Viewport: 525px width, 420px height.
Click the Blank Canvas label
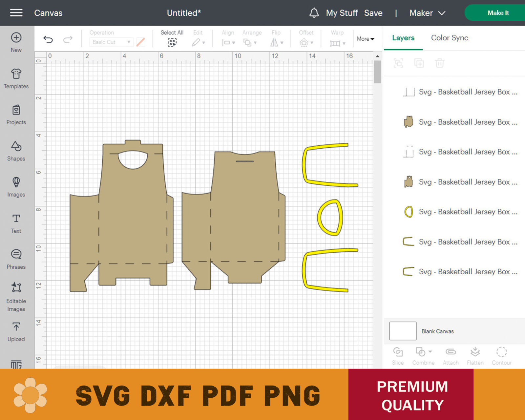click(x=437, y=331)
